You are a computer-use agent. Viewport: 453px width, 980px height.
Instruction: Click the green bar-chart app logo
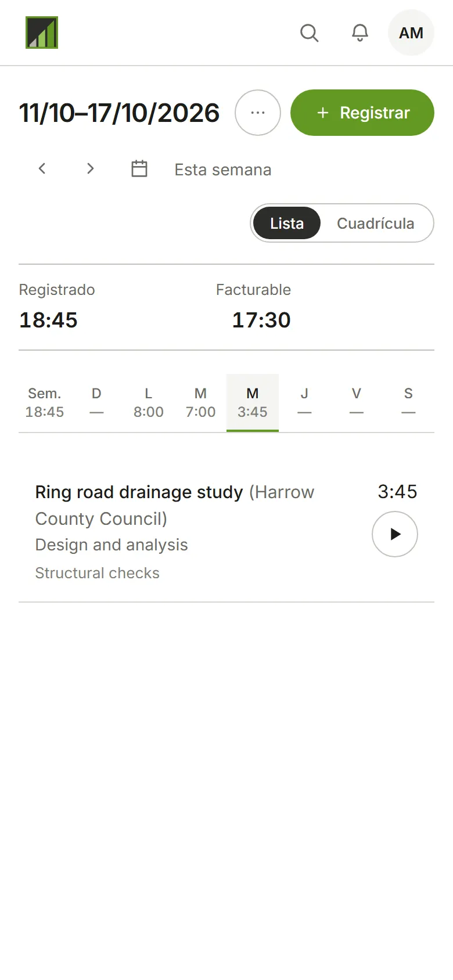[x=42, y=33]
